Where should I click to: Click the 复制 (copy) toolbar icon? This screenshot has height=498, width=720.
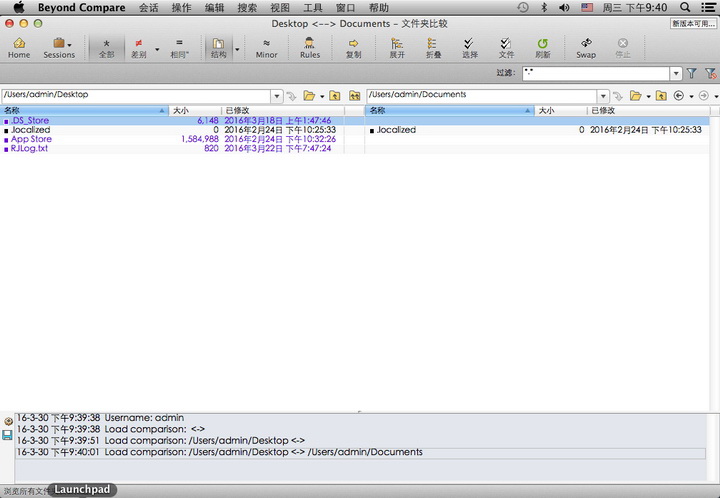click(x=353, y=47)
